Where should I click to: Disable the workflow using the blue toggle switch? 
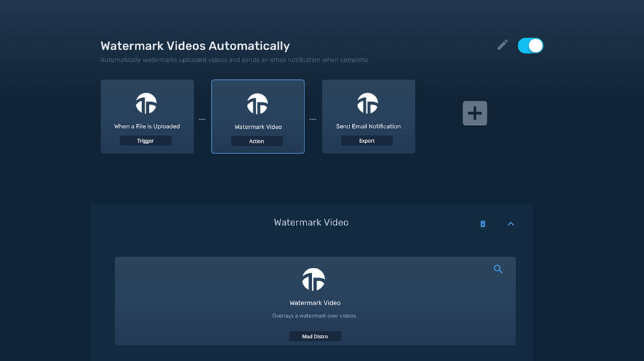click(530, 46)
